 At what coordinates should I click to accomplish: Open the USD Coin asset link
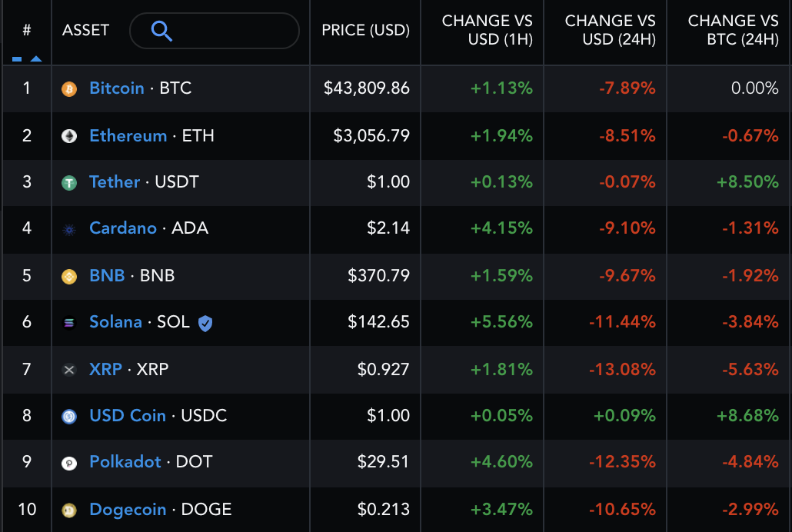[128, 416]
